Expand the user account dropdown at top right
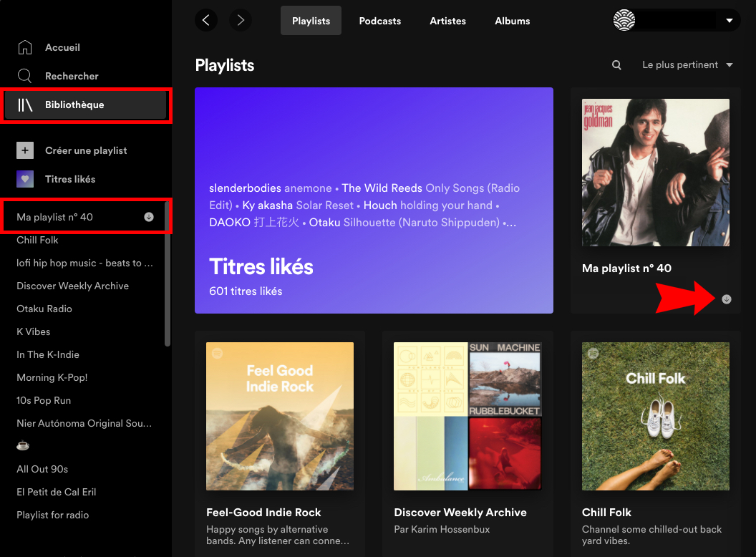This screenshot has height=557, width=756. click(730, 20)
